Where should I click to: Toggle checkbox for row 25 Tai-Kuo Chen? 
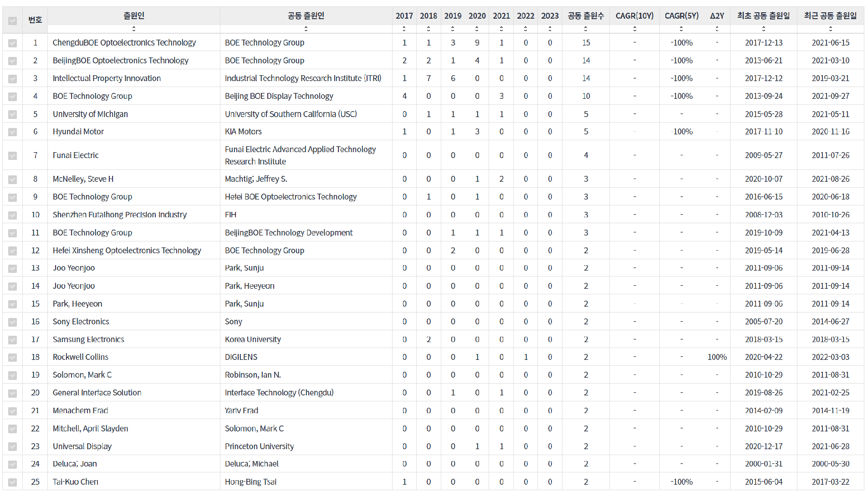(12, 482)
